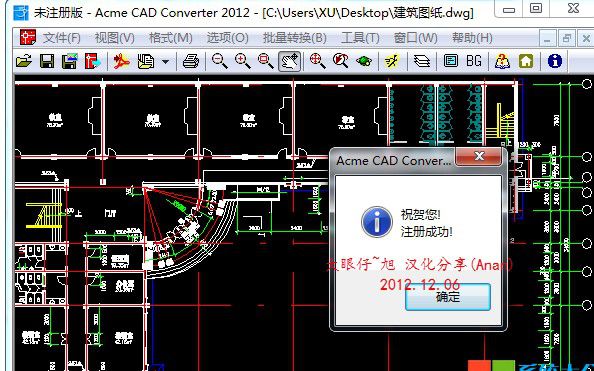Zoom in with the plus magnifier icon
594x371 pixels.
(x=242, y=61)
